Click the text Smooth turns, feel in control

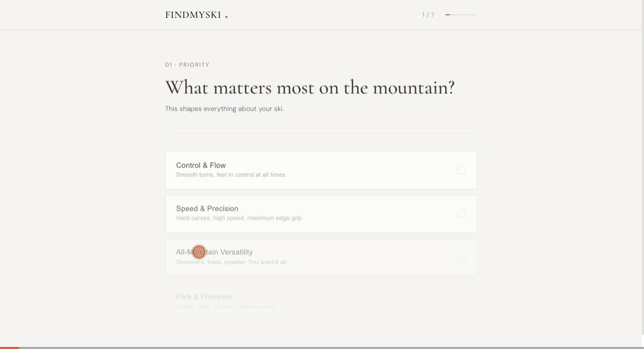pyautogui.click(x=231, y=174)
